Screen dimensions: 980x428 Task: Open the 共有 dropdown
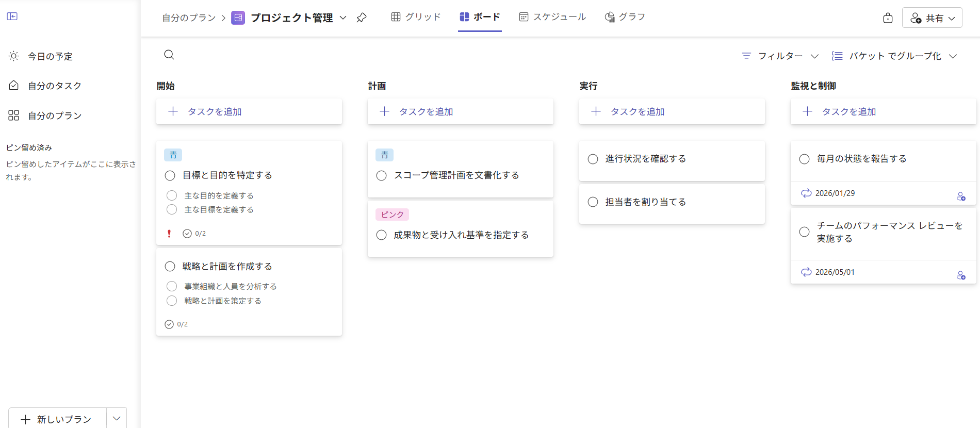[x=932, y=18]
